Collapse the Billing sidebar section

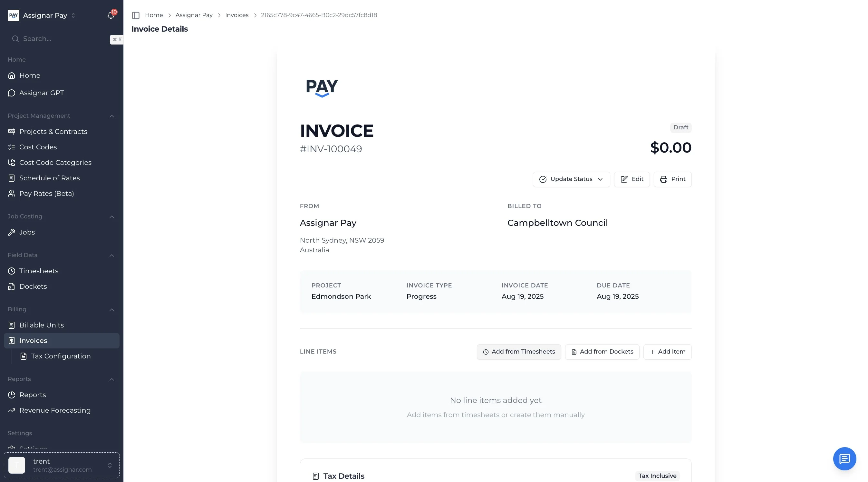[x=111, y=310]
